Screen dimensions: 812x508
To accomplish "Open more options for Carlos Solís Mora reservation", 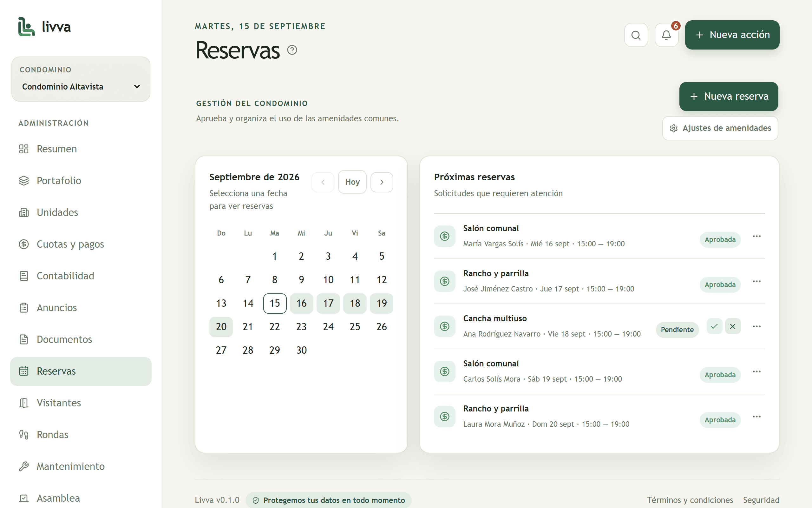I will (x=756, y=371).
